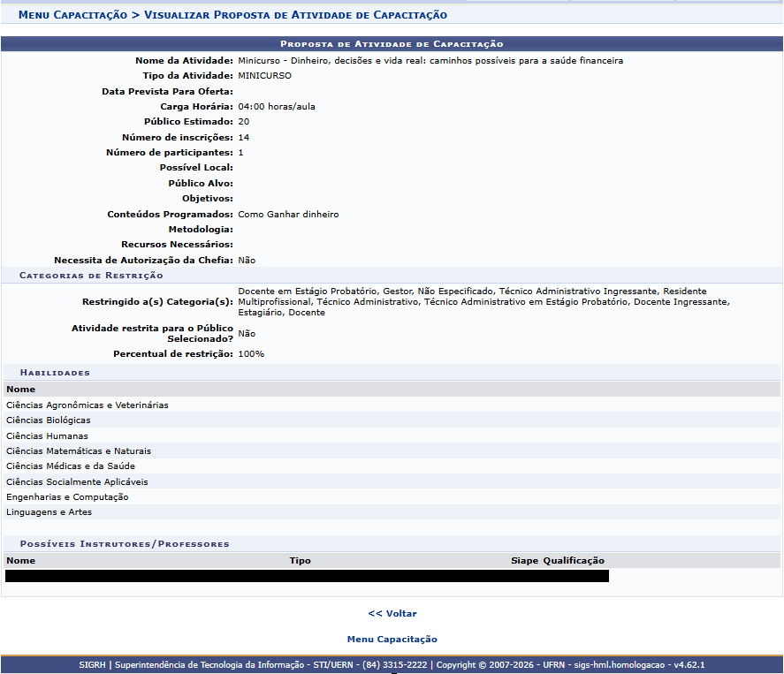Select the 'Engenharias e Computação' row
Viewport: 784px width, 674px height.
[x=392, y=497]
